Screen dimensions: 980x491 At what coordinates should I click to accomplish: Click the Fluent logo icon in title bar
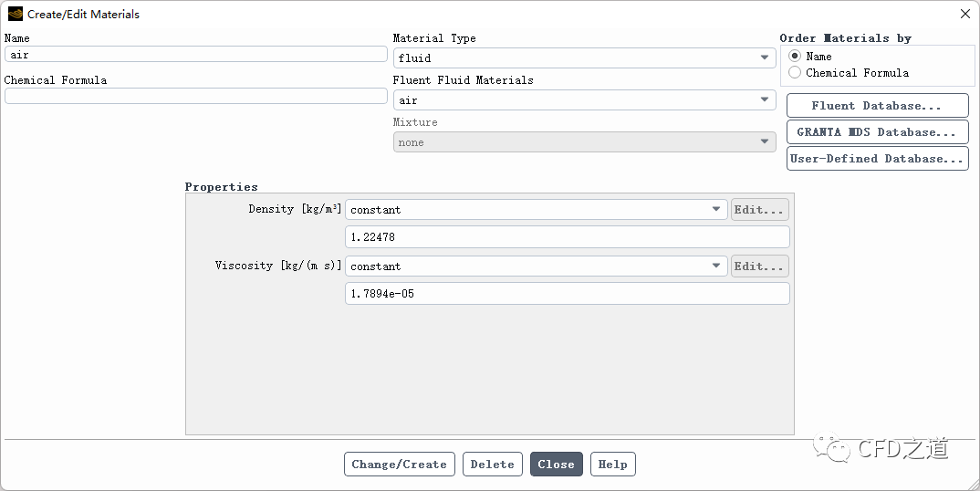16,14
